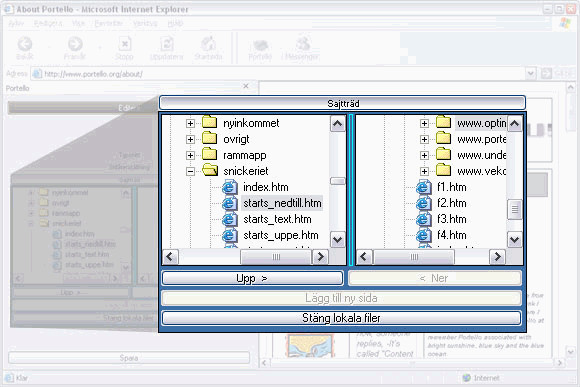Expand the ovrigt folder
The width and height of the screenshot is (580, 387).
click(x=190, y=139)
